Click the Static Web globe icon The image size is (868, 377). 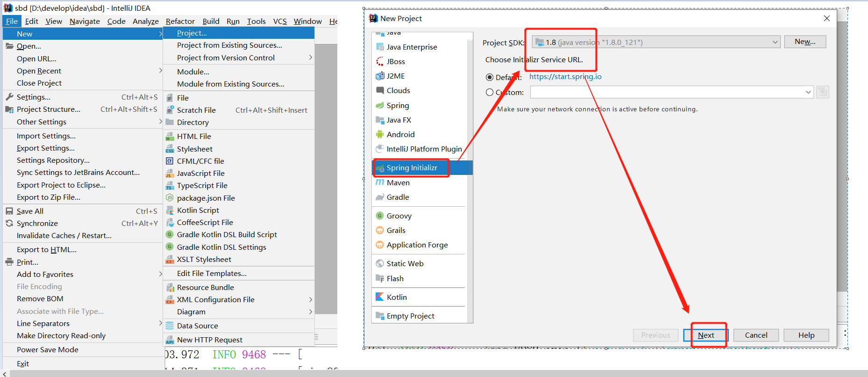click(x=380, y=263)
